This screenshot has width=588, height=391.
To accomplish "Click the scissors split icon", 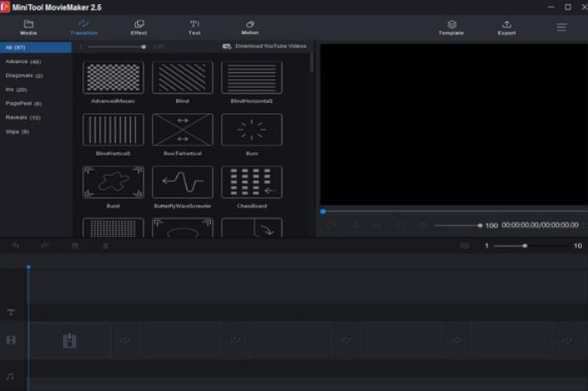I will pos(105,246).
